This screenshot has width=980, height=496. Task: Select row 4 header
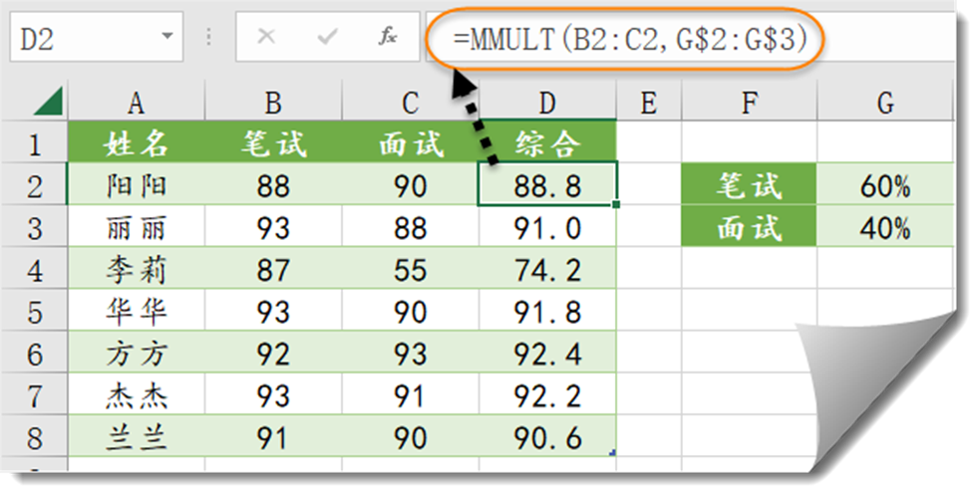(x=34, y=269)
